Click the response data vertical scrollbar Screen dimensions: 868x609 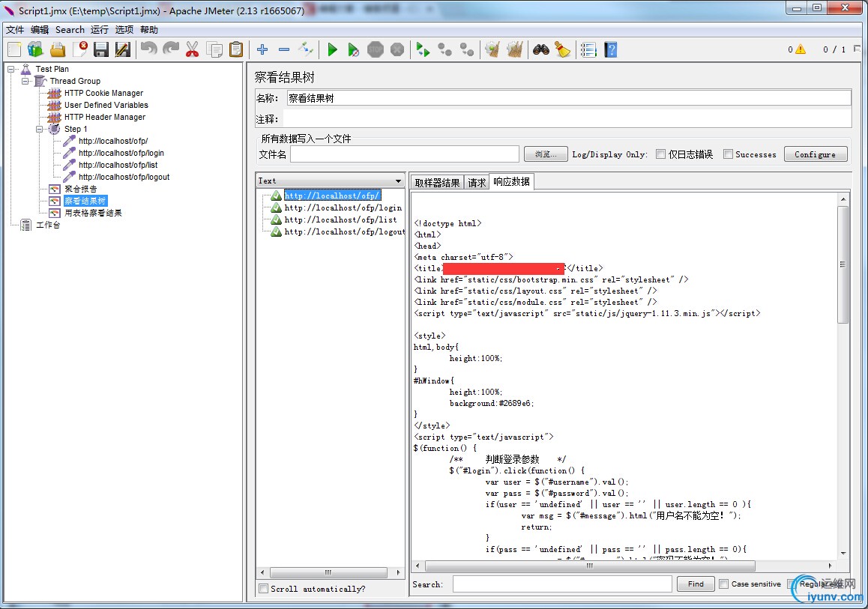(843, 264)
